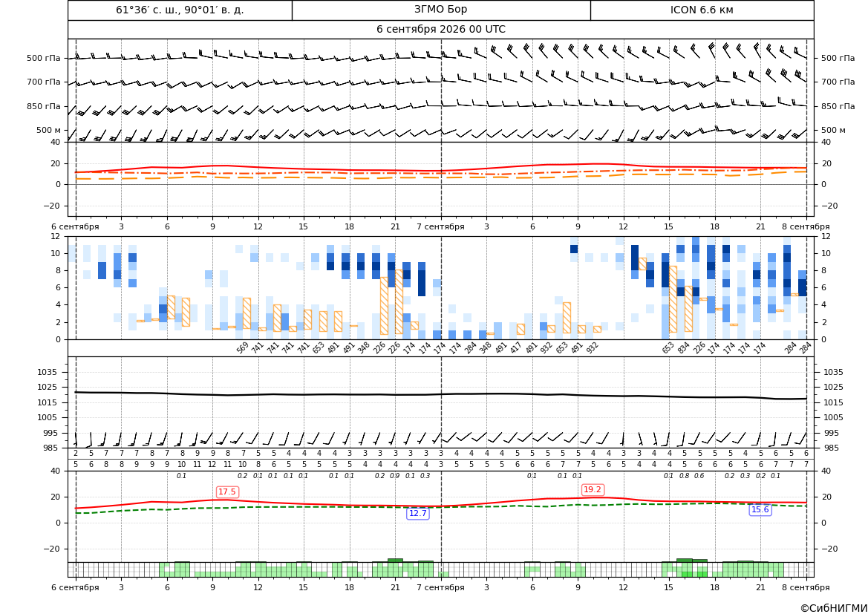Click the red 17.5 temperature maximum label
This screenshot has width=868, height=614.
227,491
